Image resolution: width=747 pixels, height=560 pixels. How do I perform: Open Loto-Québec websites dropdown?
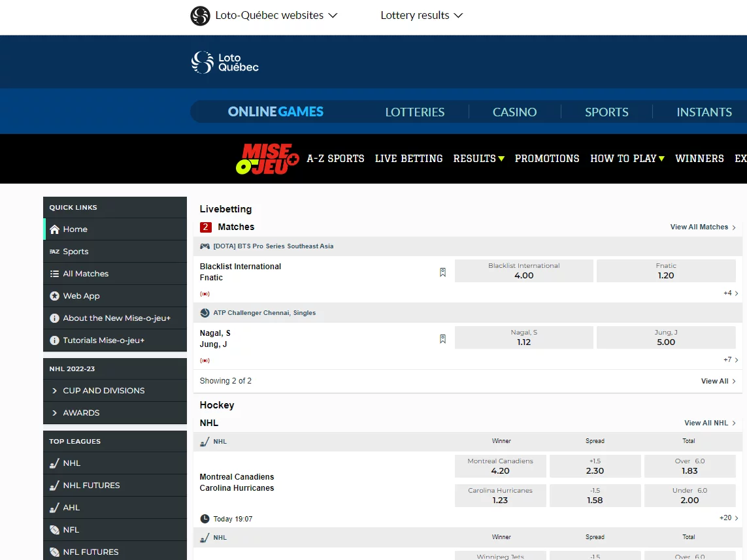pyautogui.click(x=276, y=15)
